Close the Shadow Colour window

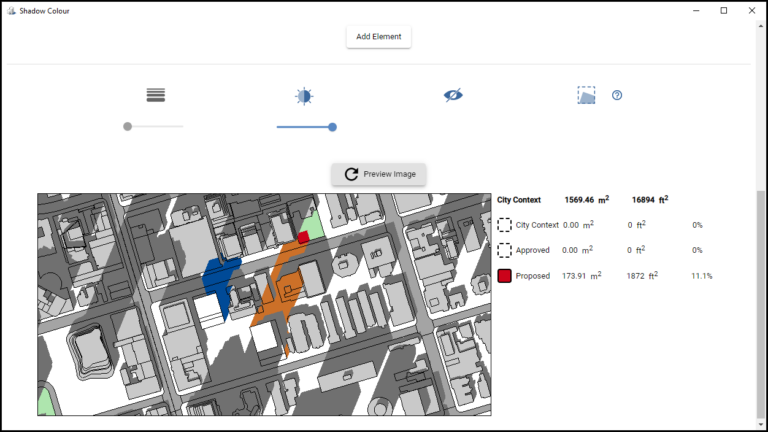[x=752, y=11]
